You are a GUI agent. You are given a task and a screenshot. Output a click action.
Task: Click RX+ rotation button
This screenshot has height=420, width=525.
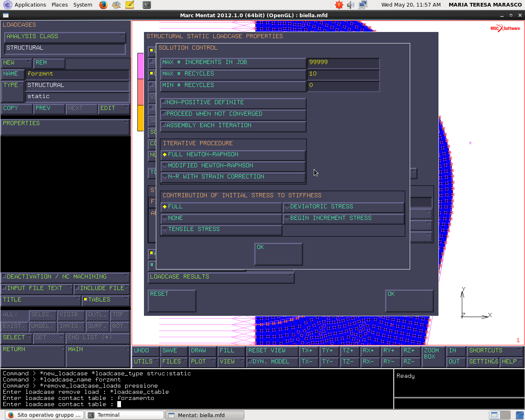[x=370, y=351]
